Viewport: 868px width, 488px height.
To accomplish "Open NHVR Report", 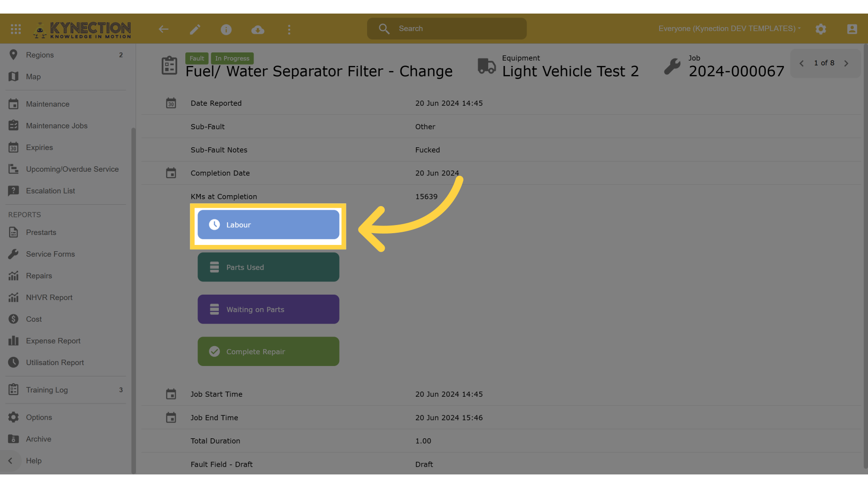I will point(66,297).
